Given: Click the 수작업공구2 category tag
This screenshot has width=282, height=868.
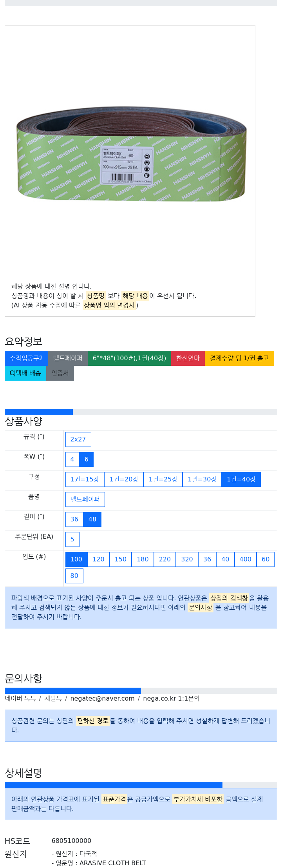Looking at the screenshot, I should [x=26, y=358].
